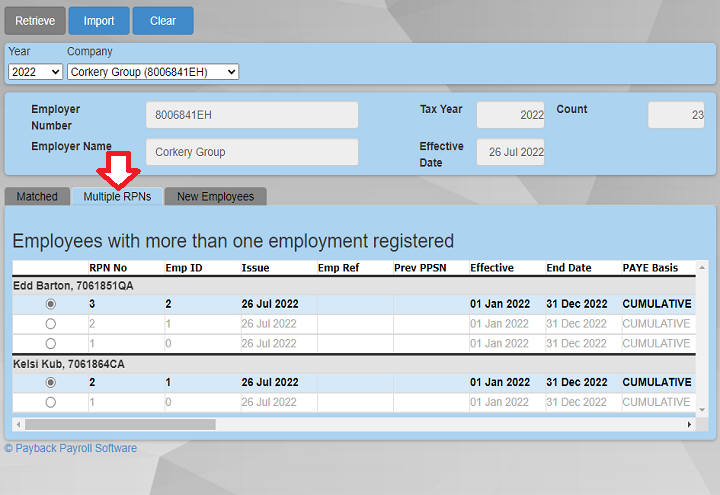
Task: Click the Retrieve button
Action: (x=35, y=21)
